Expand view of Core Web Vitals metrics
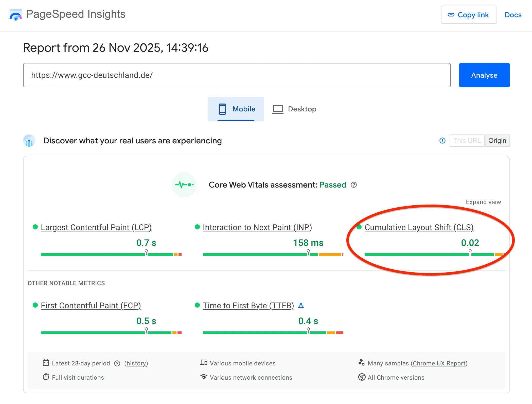The height and width of the screenshot is (404, 532). [483, 202]
